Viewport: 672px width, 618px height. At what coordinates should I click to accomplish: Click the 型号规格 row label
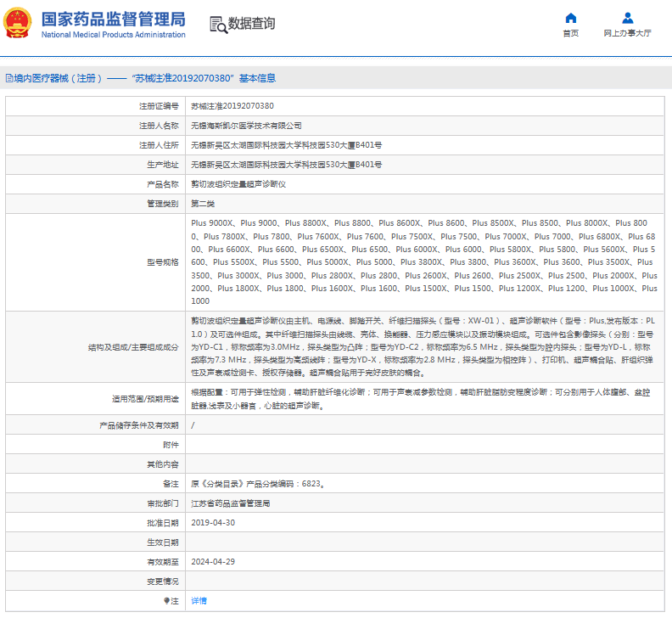(x=162, y=262)
